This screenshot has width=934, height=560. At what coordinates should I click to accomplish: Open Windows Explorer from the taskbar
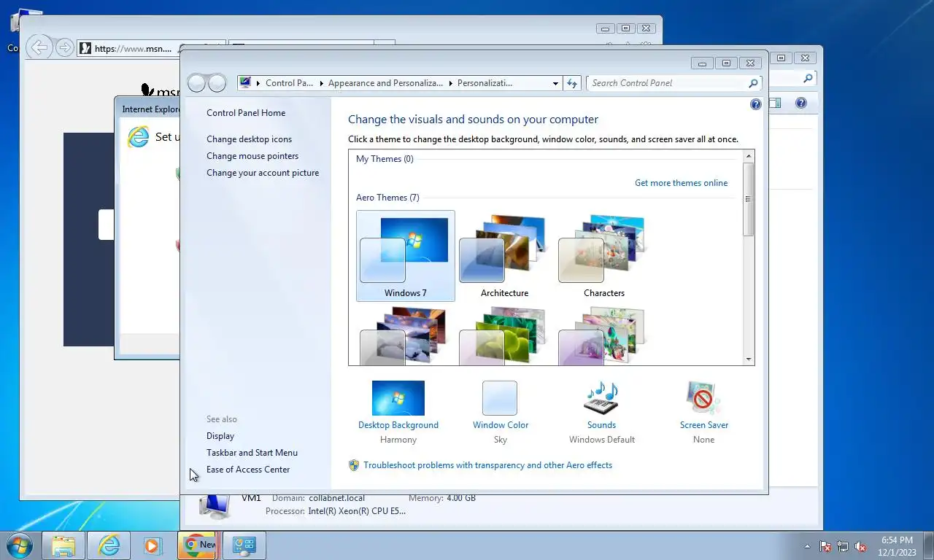63,545
